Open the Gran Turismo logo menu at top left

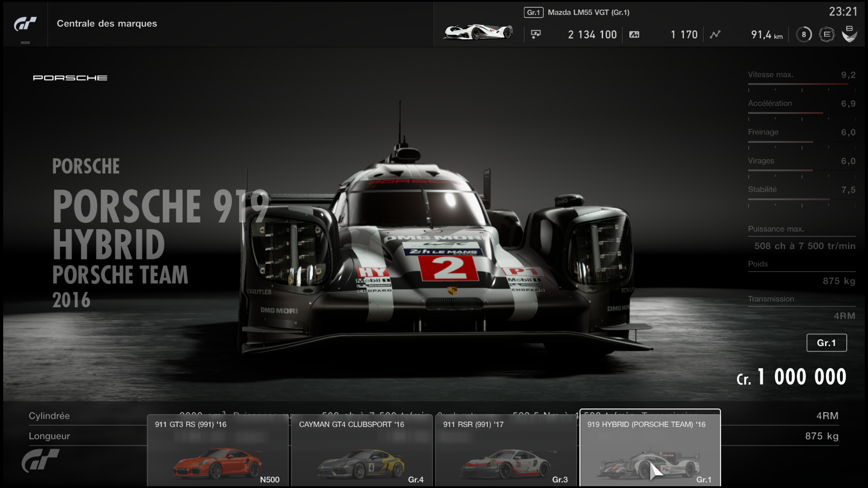coord(25,23)
